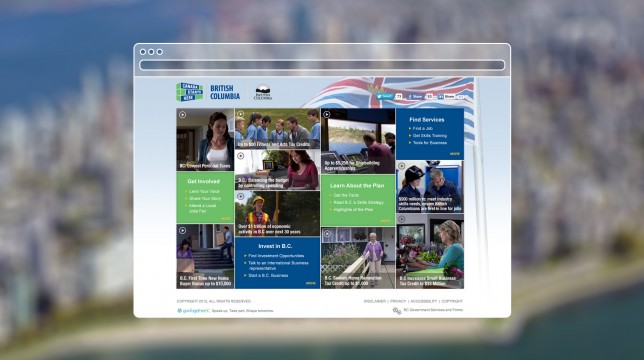Image resolution: width=644 pixels, height=360 pixels.
Task: Click the Copyright 2012 All Rights Reserved text
Action: click(x=214, y=301)
